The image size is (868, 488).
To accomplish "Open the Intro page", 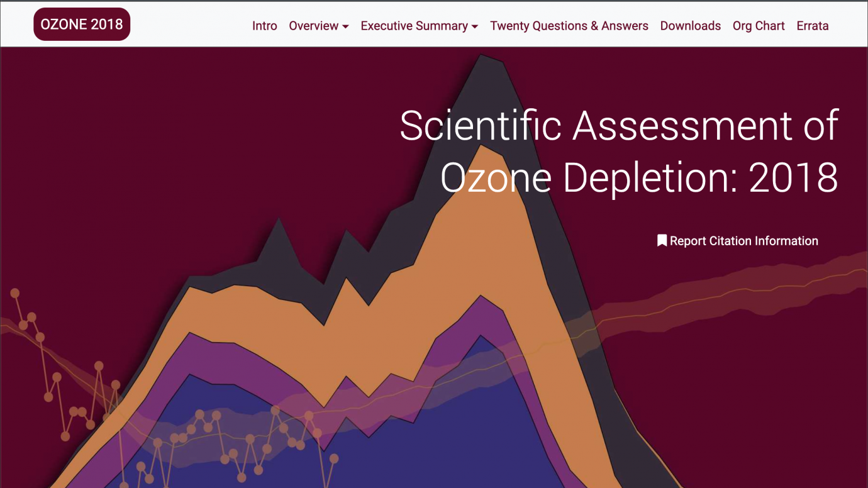I will [265, 26].
